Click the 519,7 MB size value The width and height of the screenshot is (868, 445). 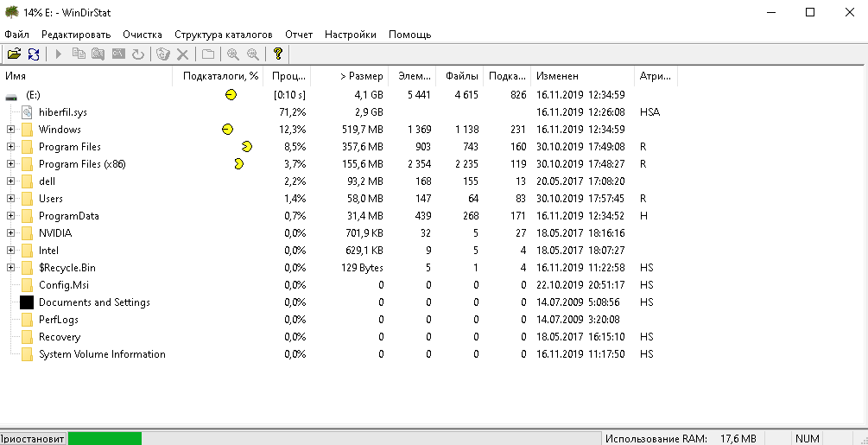[x=363, y=130]
